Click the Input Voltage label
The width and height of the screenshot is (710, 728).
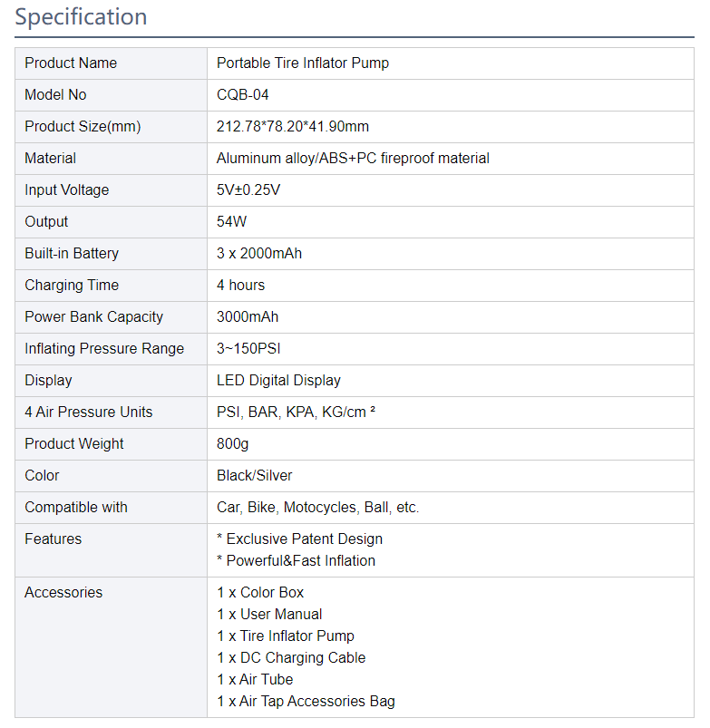pyautogui.click(x=67, y=189)
